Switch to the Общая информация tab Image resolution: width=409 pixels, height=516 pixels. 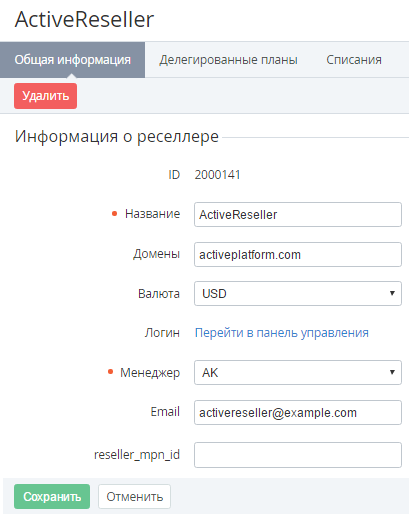click(x=72, y=60)
